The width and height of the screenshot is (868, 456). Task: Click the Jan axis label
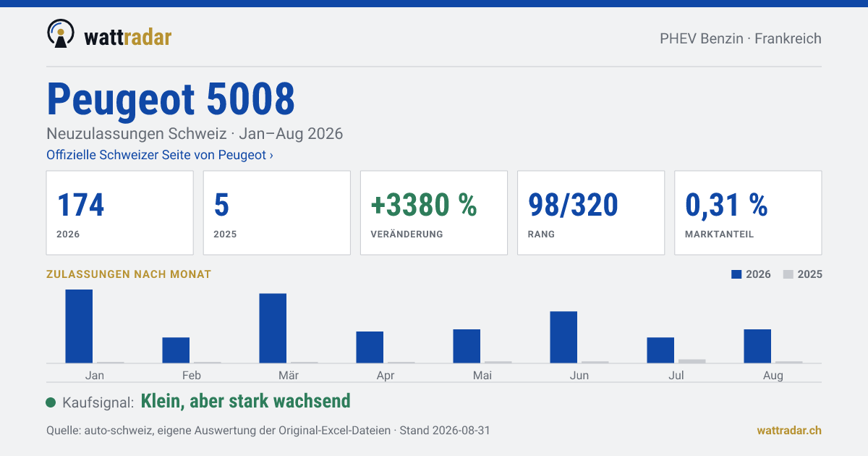tap(95, 375)
